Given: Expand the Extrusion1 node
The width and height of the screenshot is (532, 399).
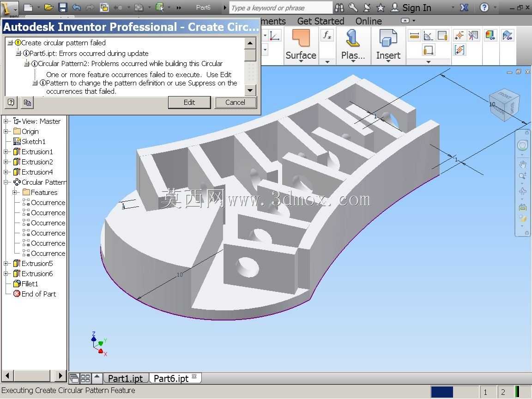Looking at the screenshot, I should (6, 151).
